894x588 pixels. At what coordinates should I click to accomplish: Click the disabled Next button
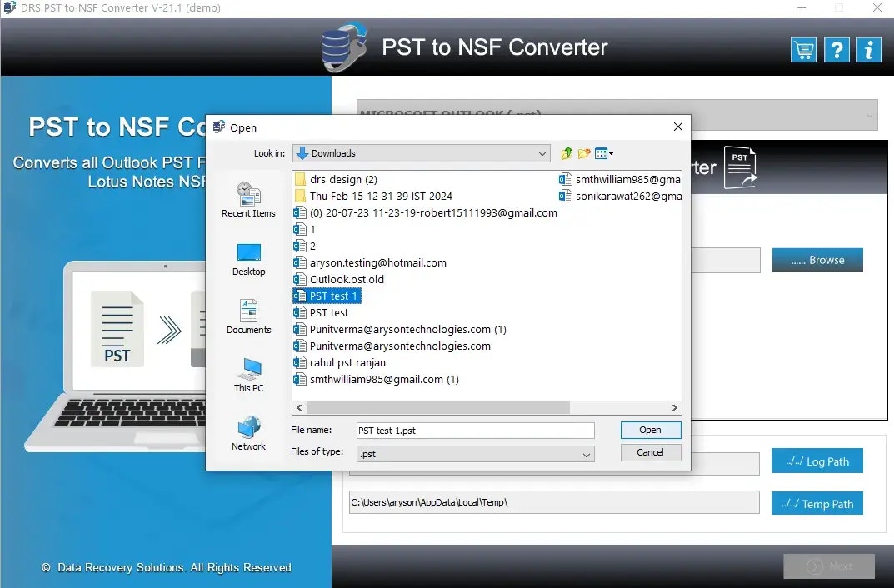coord(829,566)
